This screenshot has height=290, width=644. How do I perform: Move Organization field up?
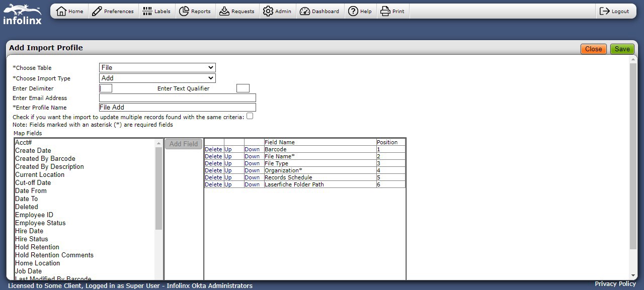tap(228, 170)
